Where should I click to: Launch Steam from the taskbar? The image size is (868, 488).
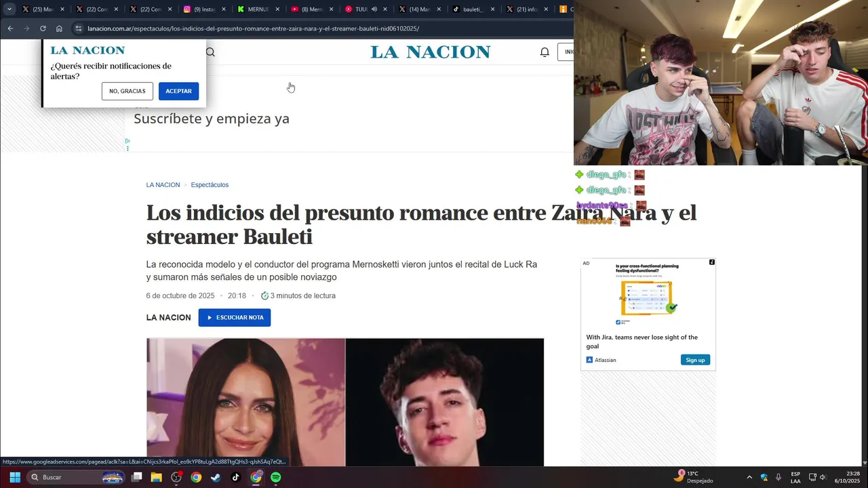(x=216, y=477)
